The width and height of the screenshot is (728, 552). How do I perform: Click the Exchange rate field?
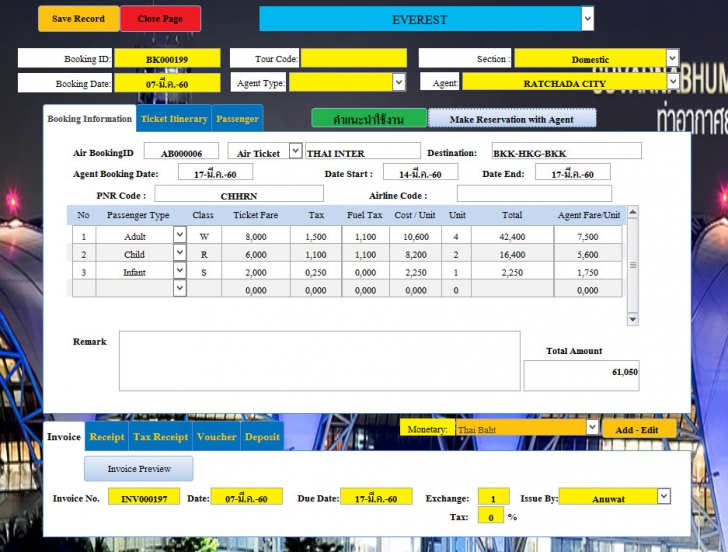click(494, 497)
